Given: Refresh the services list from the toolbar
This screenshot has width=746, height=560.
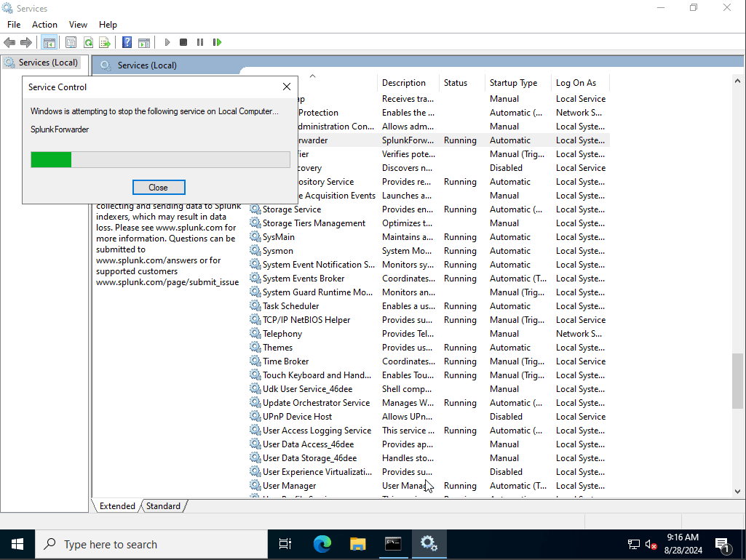Looking at the screenshot, I should (x=88, y=42).
